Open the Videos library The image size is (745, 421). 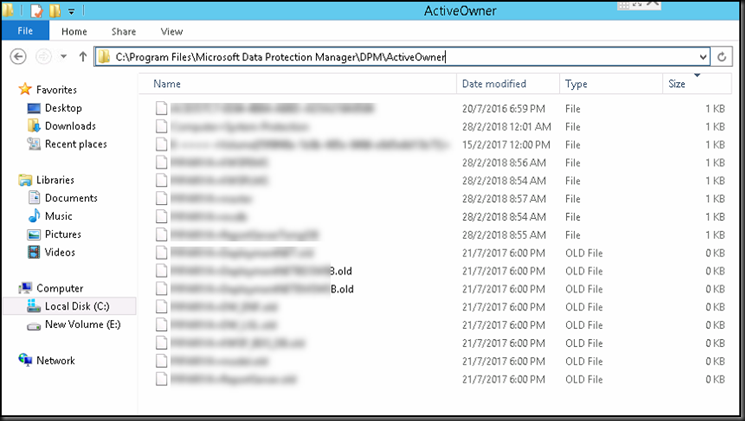pyautogui.click(x=60, y=252)
